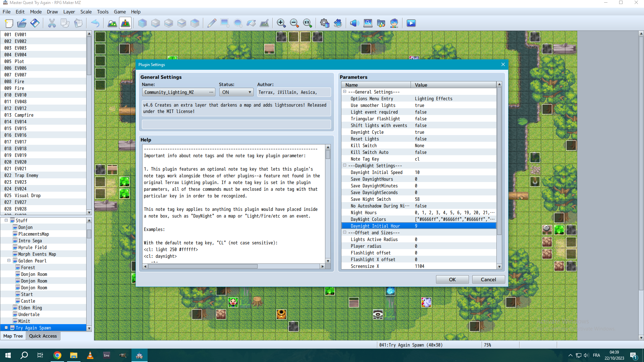
Task: Select the Shadow Pen tool
Action: coord(264,23)
